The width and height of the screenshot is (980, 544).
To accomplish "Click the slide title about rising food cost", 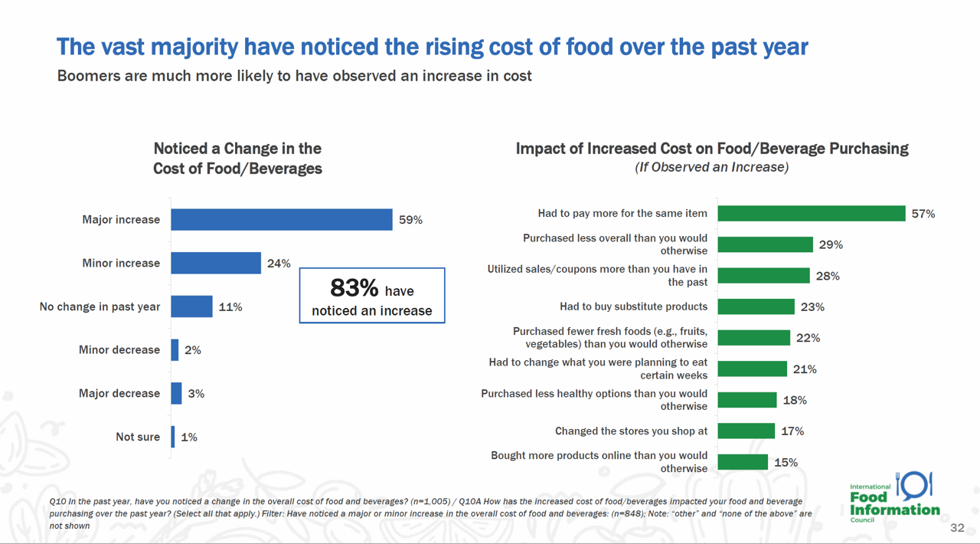I will [432, 47].
